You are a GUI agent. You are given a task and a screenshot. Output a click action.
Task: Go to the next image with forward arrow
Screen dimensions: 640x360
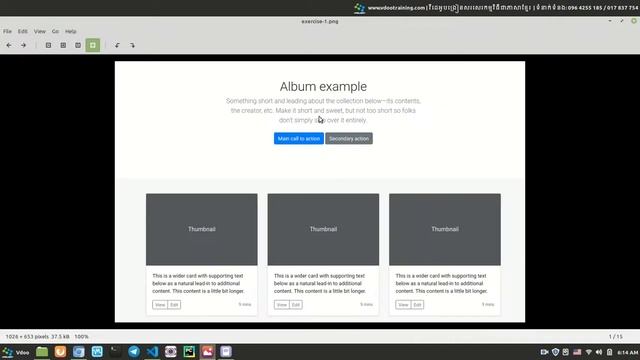click(23, 45)
